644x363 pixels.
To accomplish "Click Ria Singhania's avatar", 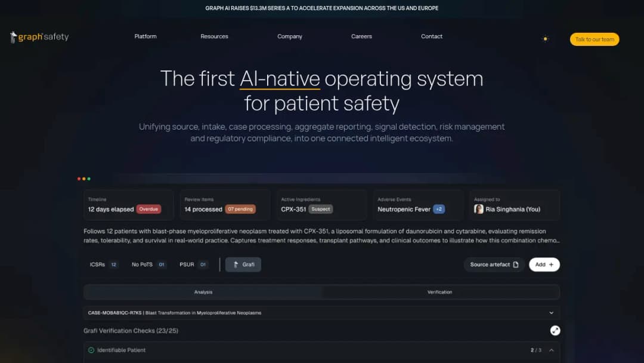I will point(478,209).
